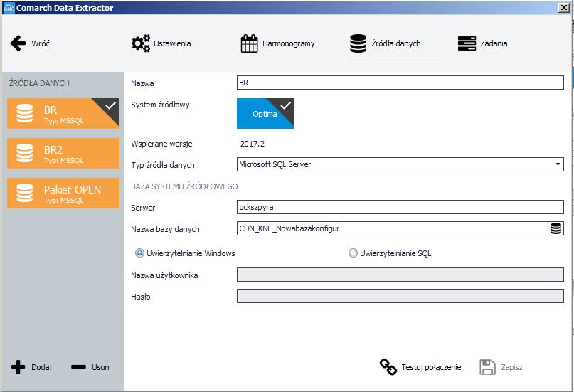Click the System źródłowy label

(160, 105)
